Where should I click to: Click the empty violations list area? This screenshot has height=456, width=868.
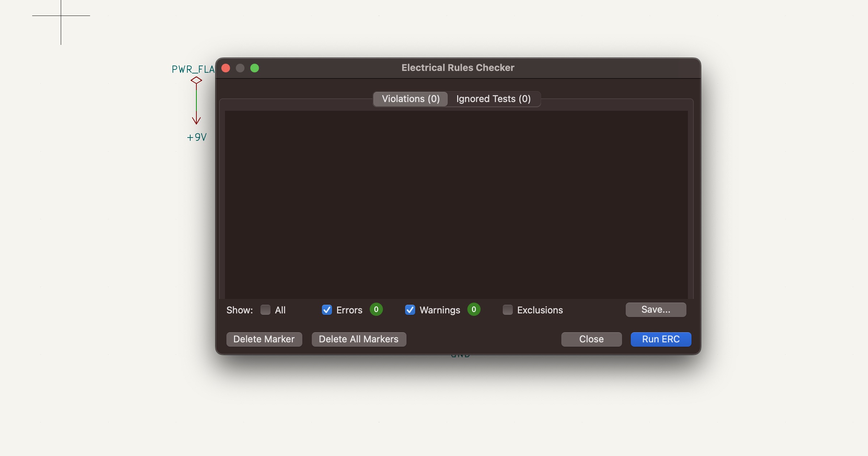pos(456,204)
